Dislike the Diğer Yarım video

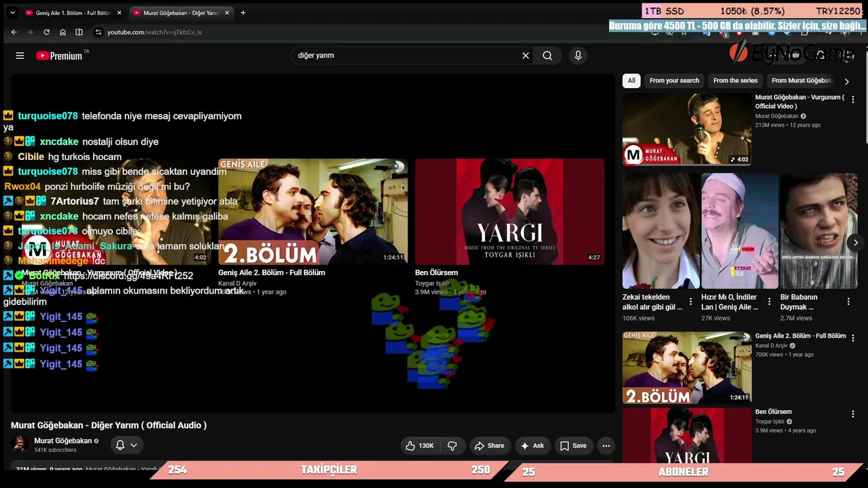click(452, 445)
